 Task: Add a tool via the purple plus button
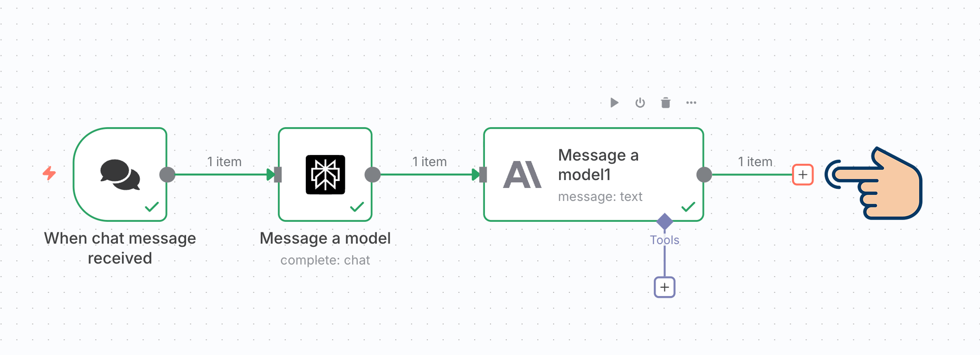pyautogui.click(x=664, y=287)
